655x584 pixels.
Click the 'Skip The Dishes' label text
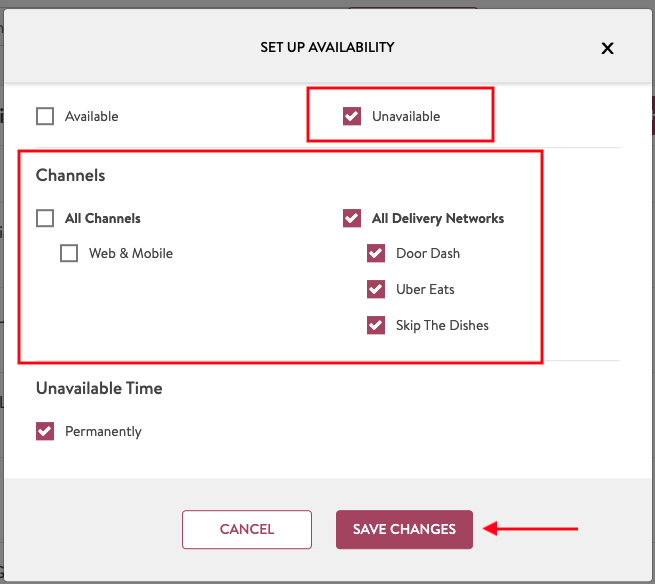point(442,325)
